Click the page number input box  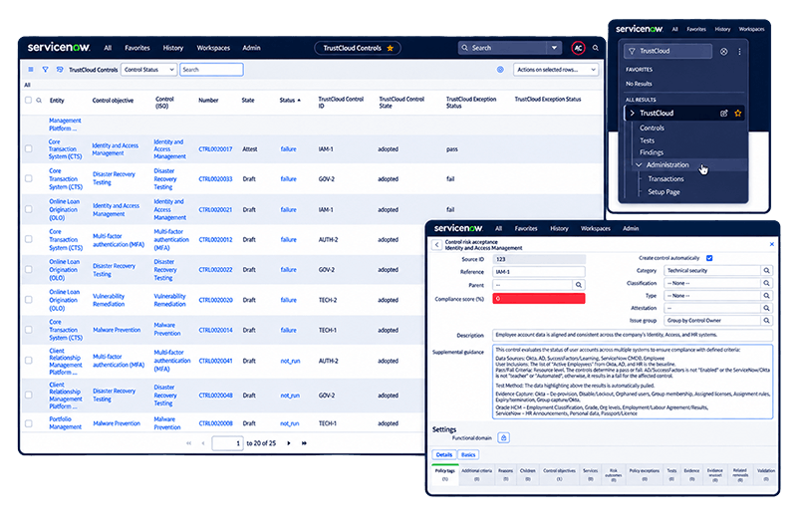[227, 443]
